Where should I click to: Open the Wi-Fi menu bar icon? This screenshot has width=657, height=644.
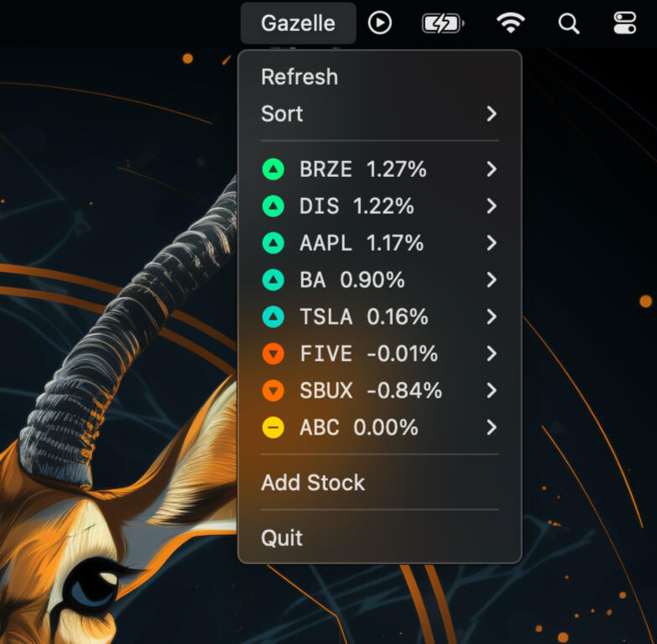tap(510, 23)
